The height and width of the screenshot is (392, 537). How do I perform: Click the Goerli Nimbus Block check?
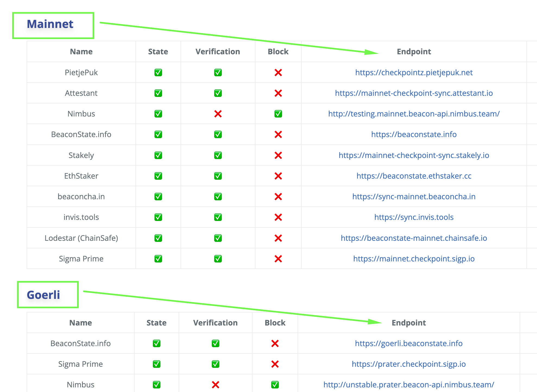pos(275,385)
